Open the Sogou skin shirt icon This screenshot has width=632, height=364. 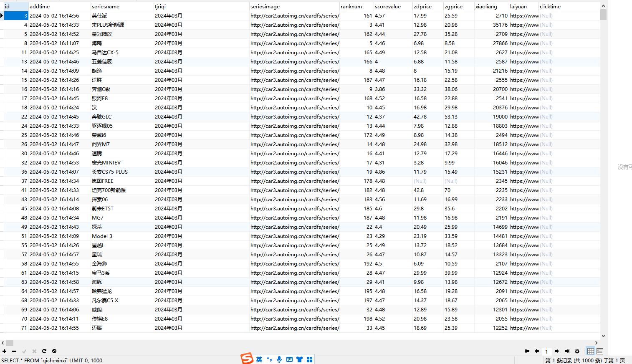coord(299,359)
